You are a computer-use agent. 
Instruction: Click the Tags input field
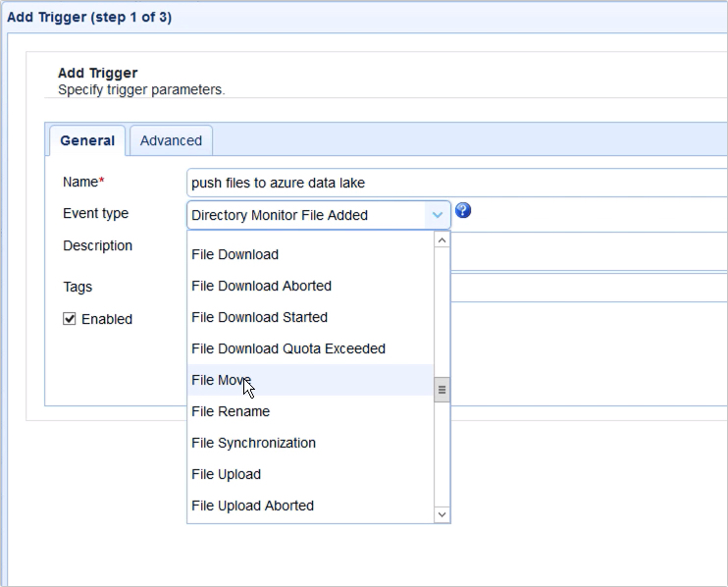(x=589, y=287)
